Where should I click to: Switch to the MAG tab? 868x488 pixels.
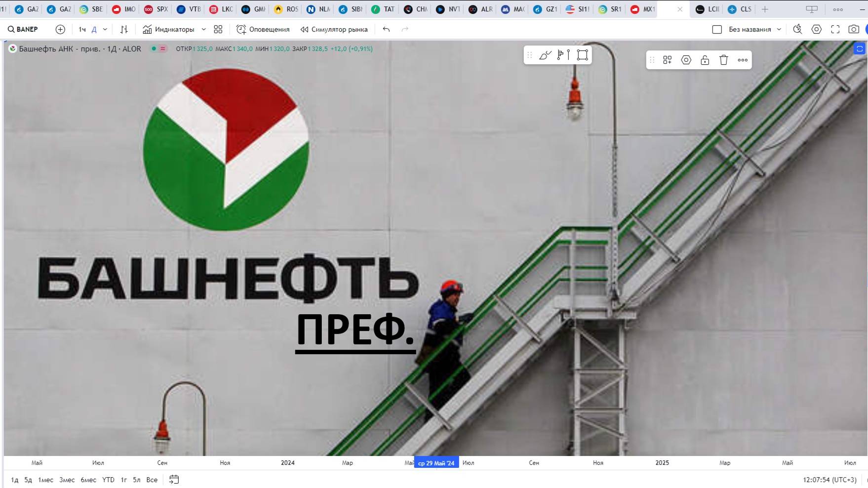tap(513, 9)
